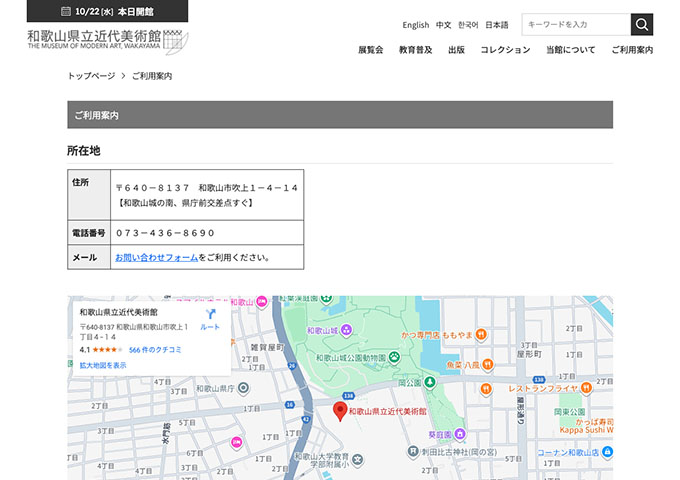Open the 出版 menu
The width and height of the screenshot is (680, 480).
[x=456, y=50]
